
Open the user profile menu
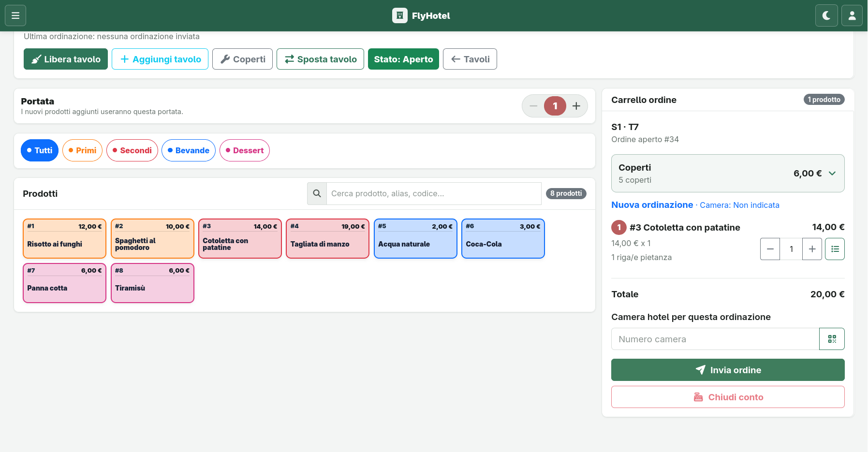[852, 15]
